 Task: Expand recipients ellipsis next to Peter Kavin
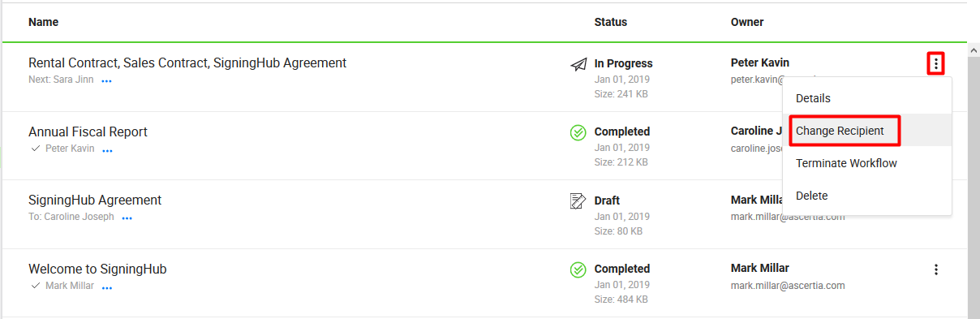click(x=107, y=150)
